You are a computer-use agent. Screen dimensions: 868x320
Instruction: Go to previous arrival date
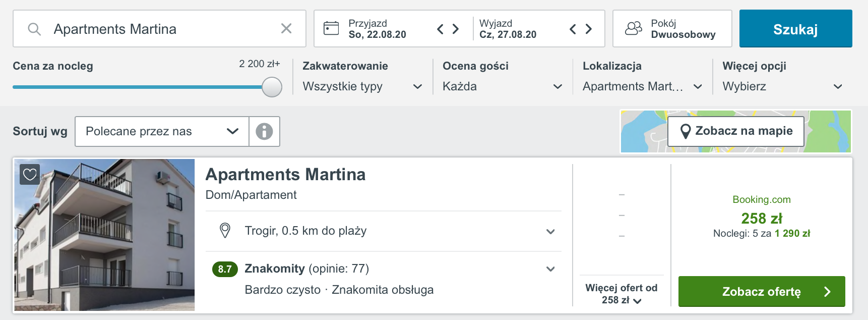(x=440, y=29)
